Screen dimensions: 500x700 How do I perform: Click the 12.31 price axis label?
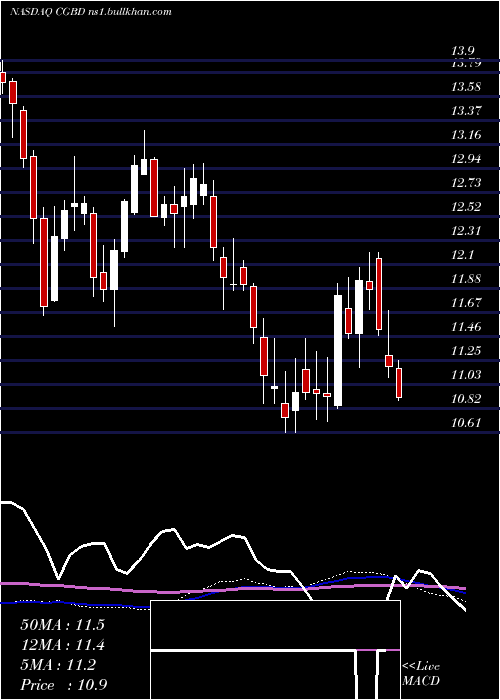(466, 231)
